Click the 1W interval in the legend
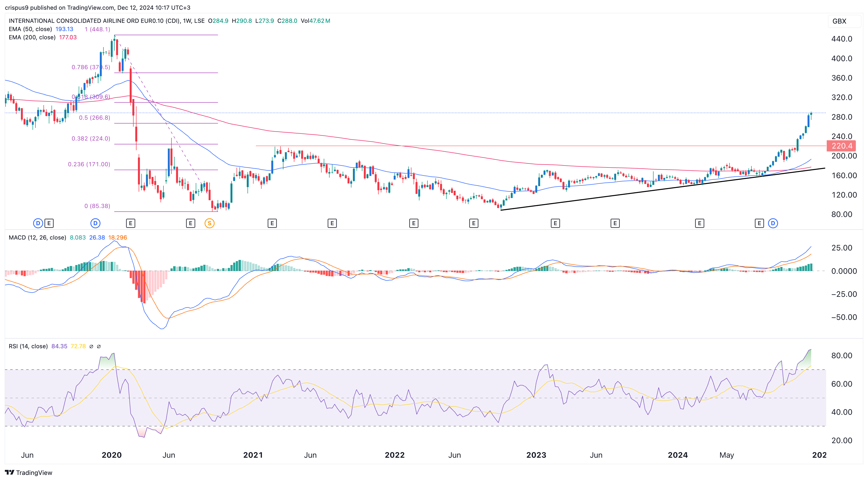Image resolution: width=868 pixels, height=481 pixels. coord(187,21)
